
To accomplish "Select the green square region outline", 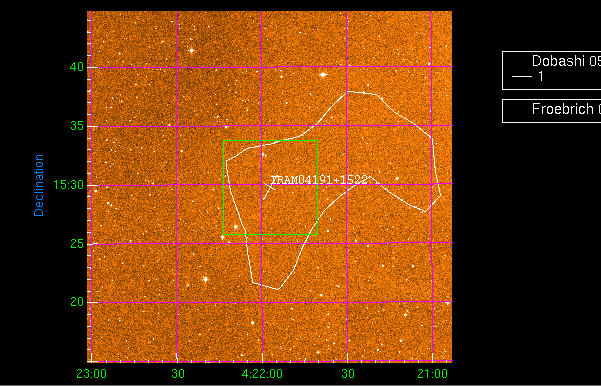I will (271, 187).
